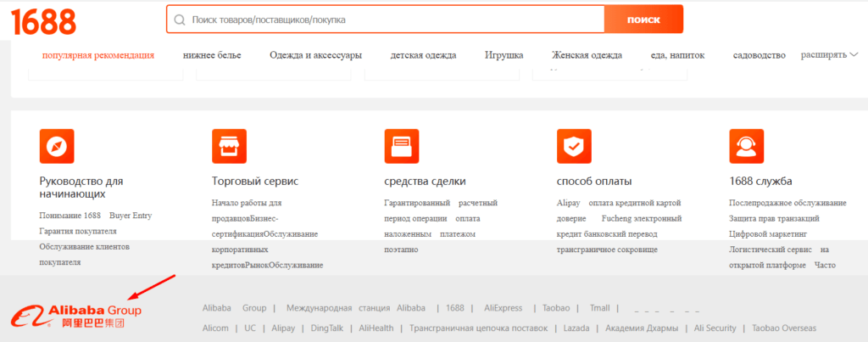Open трансграничное сокровище link
Screen dimensions: 868x342
pos(607,250)
